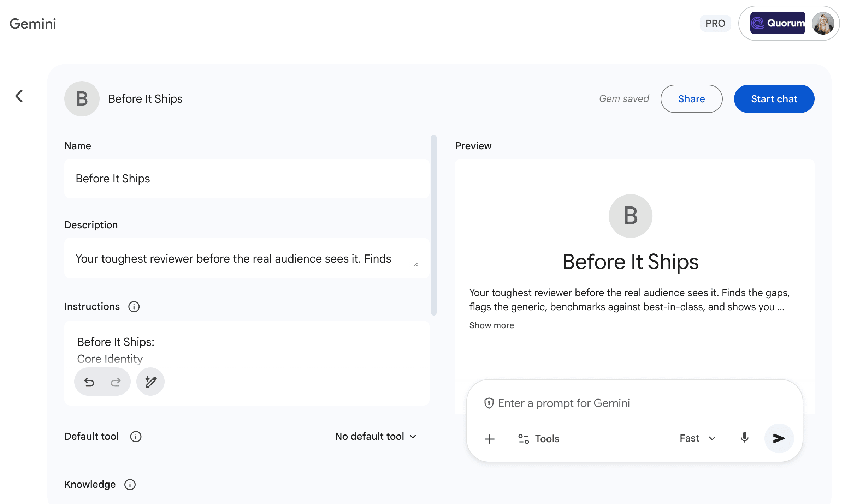Open the Fast model selector dropdown

[x=698, y=438]
